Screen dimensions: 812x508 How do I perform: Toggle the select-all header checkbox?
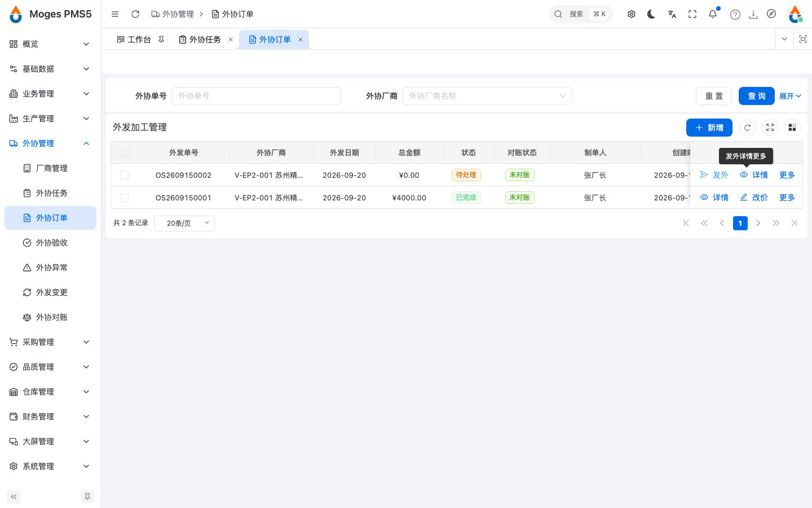tap(125, 152)
